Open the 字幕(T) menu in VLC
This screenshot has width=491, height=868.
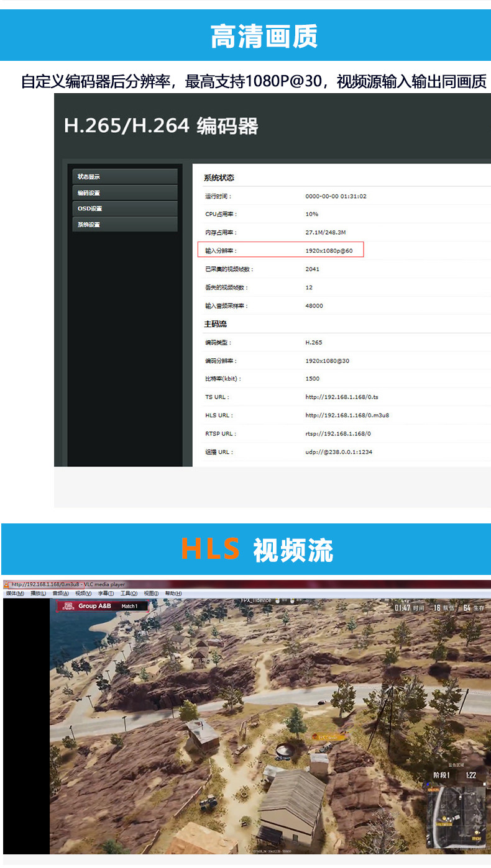(106, 594)
